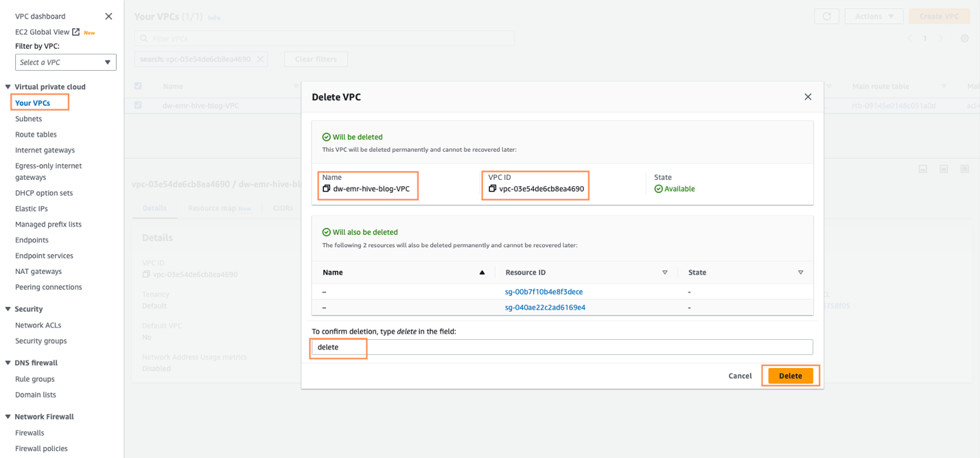The image size is (980, 458).
Task: Open security group sg-00b7f10b4e8f3dece link
Action: point(544,292)
